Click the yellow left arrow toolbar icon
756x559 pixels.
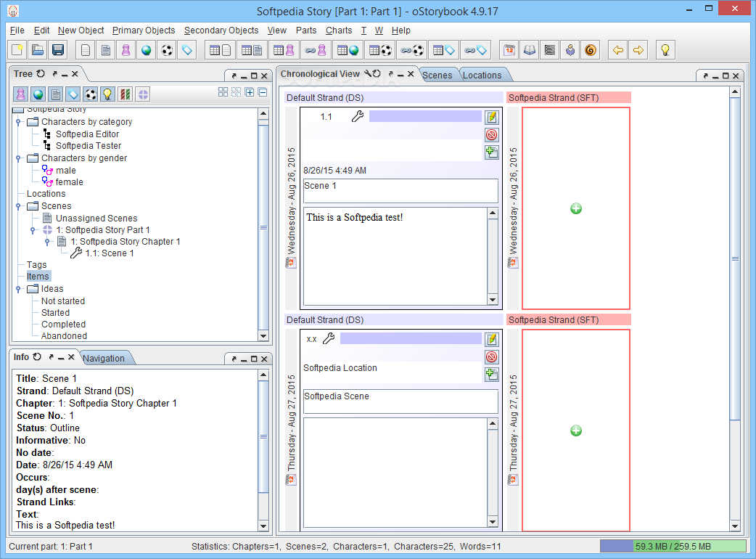(x=617, y=49)
